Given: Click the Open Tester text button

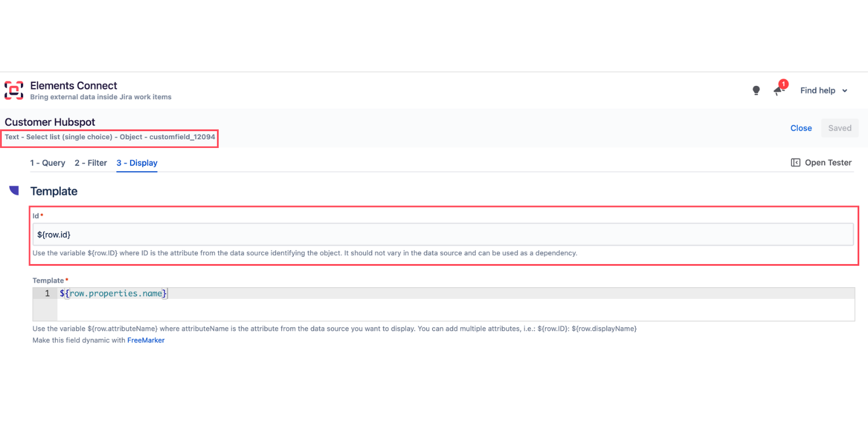Looking at the screenshot, I should click(x=828, y=162).
